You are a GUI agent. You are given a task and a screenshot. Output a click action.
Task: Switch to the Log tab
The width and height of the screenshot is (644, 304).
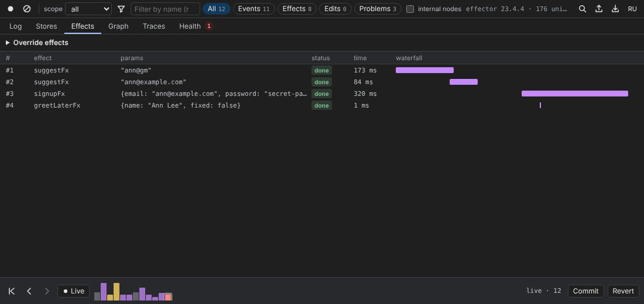(x=16, y=26)
